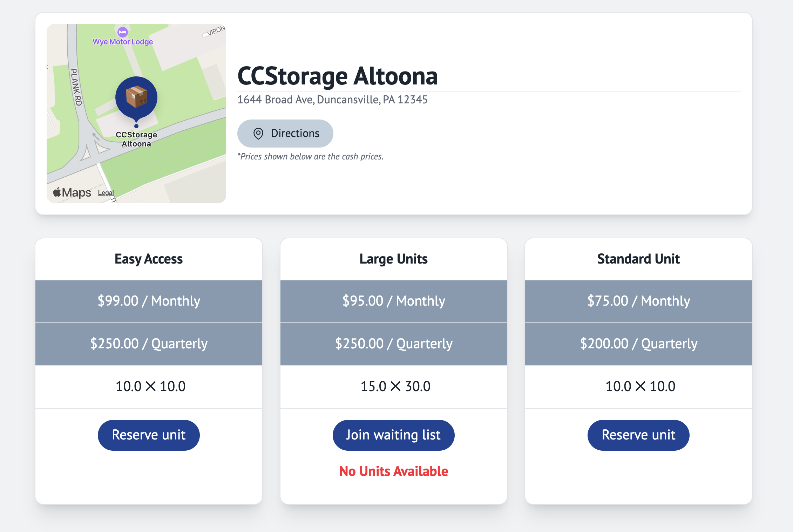Click the No Units Available notice
793x532 pixels.
[393, 471]
